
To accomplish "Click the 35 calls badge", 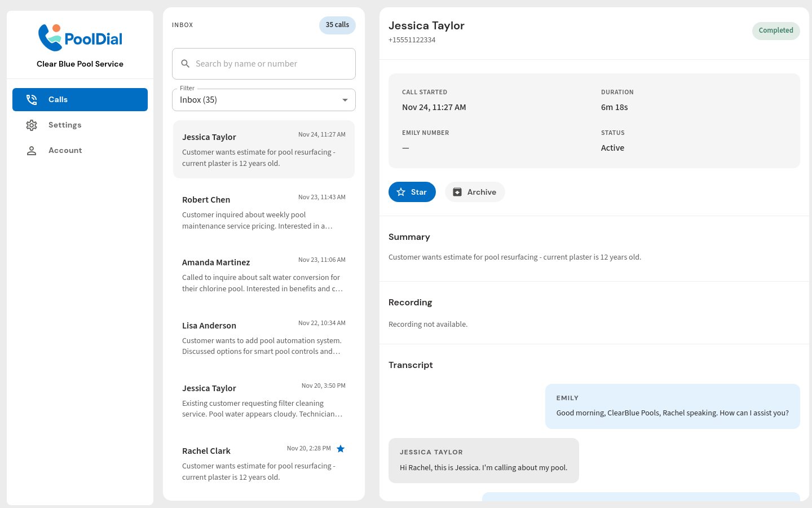I will point(337,25).
